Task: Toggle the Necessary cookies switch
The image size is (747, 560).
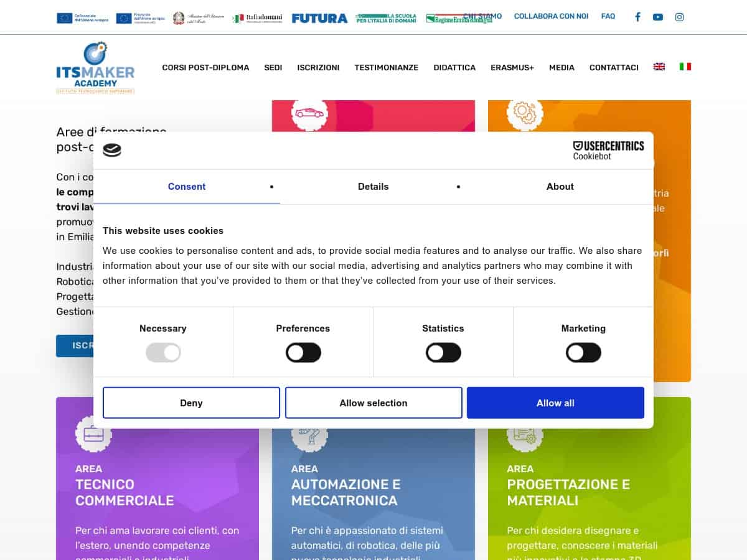Action: point(163,353)
